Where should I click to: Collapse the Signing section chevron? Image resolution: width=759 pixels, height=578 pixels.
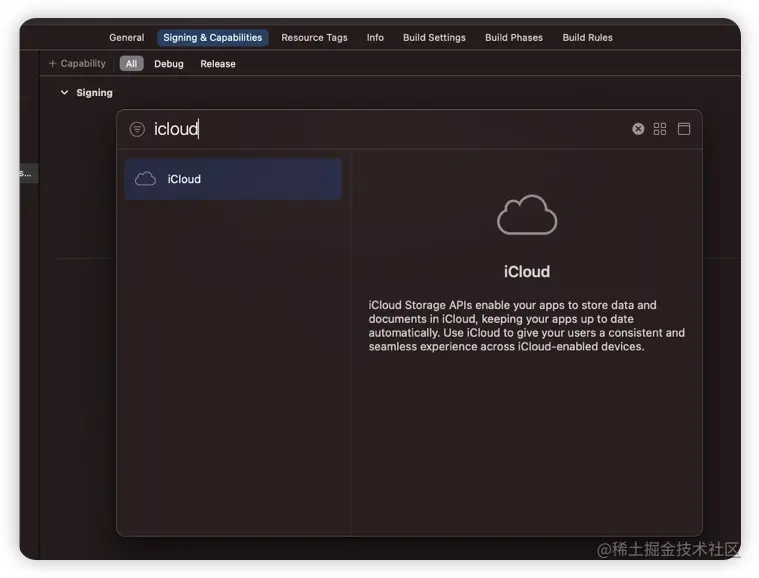tap(64, 92)
